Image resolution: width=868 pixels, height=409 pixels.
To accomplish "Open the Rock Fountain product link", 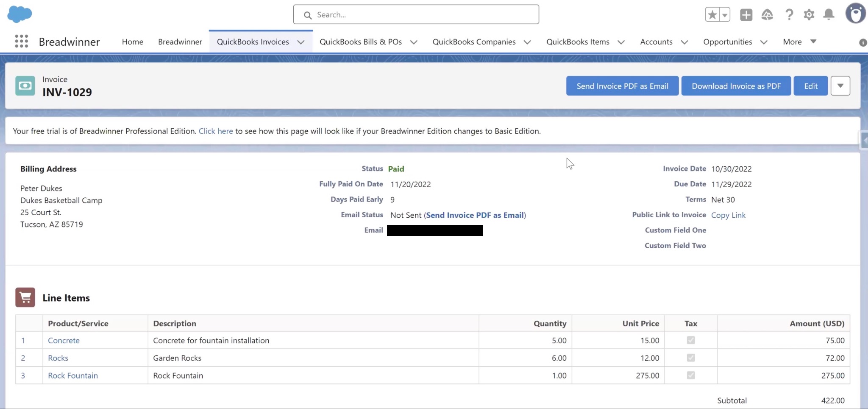I will click(x=72, y=375).
